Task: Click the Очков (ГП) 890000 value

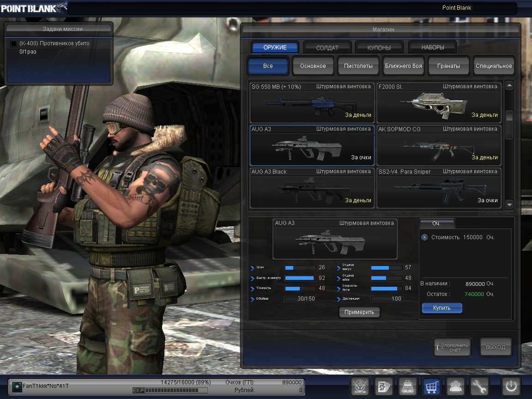Action: coord(292,382)
